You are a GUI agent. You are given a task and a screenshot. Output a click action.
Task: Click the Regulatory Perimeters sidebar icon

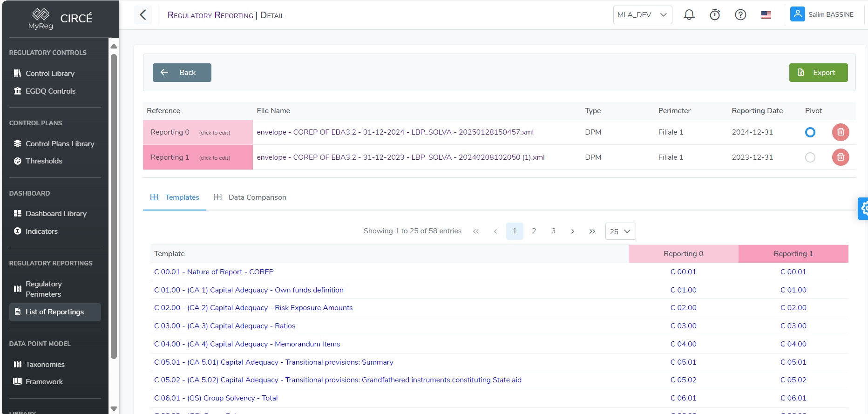pos(18,289)
